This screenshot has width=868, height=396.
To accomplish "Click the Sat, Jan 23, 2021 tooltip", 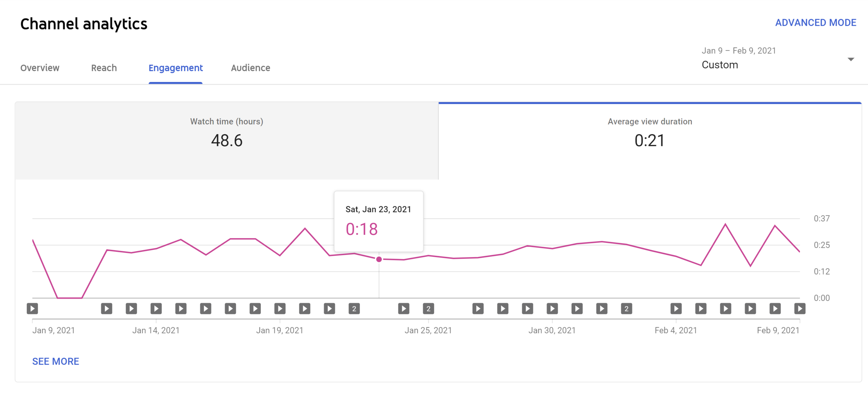I will coord(379,221).
